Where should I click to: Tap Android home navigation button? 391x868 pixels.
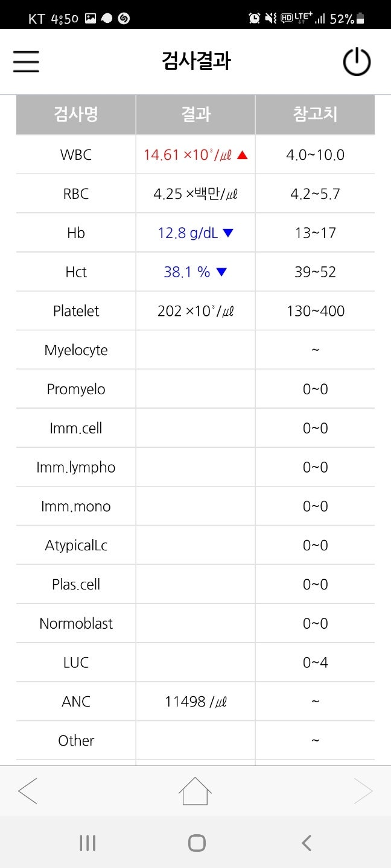click(197, 843)
